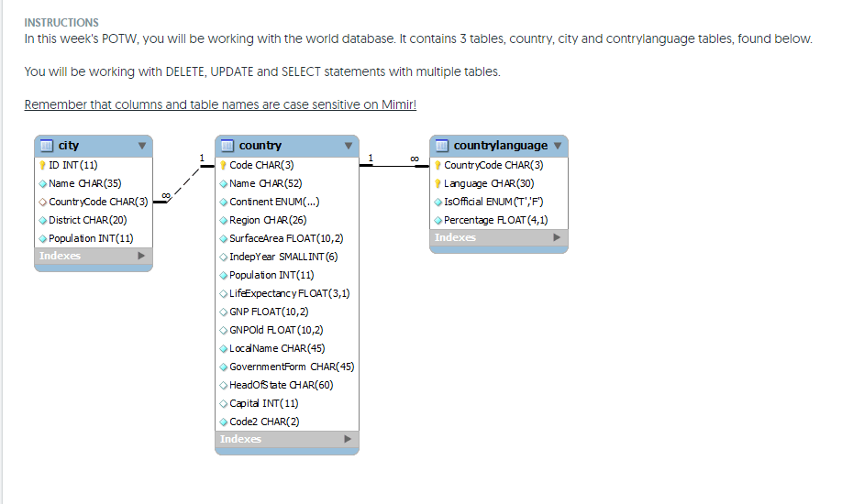864x504 pixels.
Task: Expand Indexes section in countrylanguage table
Action: pyautogui.click(x=557, y=237)
